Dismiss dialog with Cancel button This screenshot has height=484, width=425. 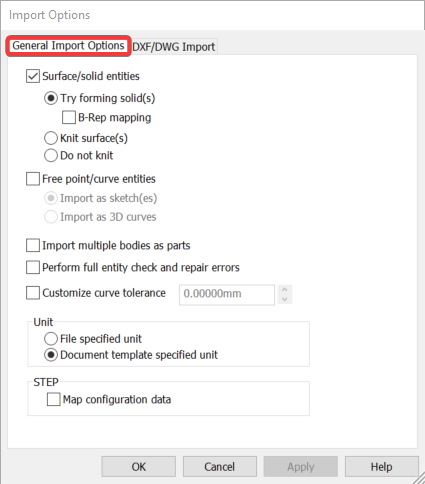point(220,467)
